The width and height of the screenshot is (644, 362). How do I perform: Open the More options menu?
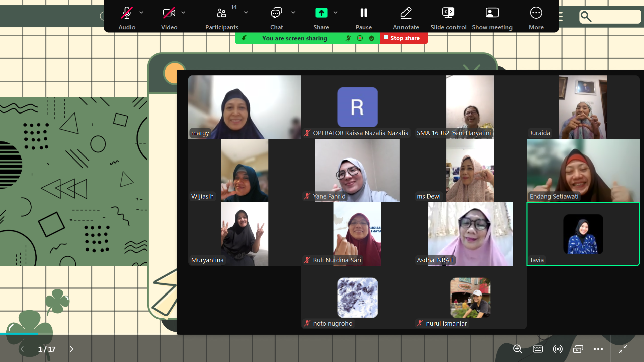(x=536, y=13)
